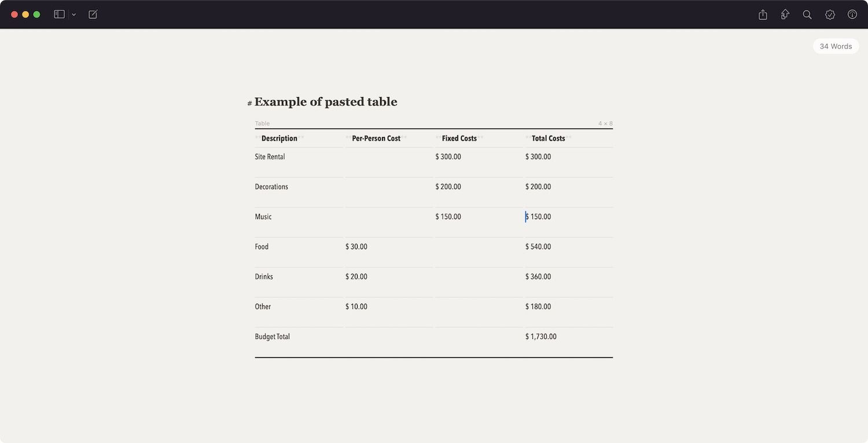Toggle the sidebar panel icon

coord(59,14)
